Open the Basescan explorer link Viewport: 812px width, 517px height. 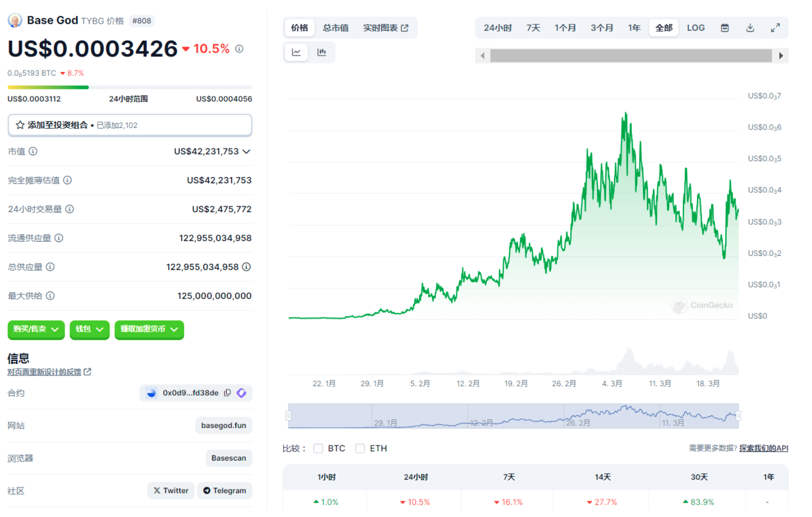pos(228,458)
